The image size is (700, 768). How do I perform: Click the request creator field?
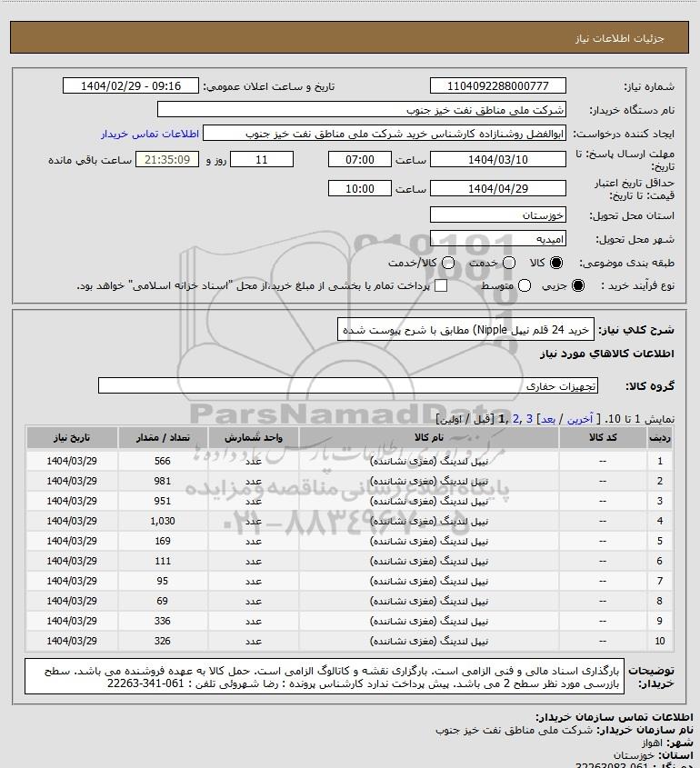(x=385, y=134)
